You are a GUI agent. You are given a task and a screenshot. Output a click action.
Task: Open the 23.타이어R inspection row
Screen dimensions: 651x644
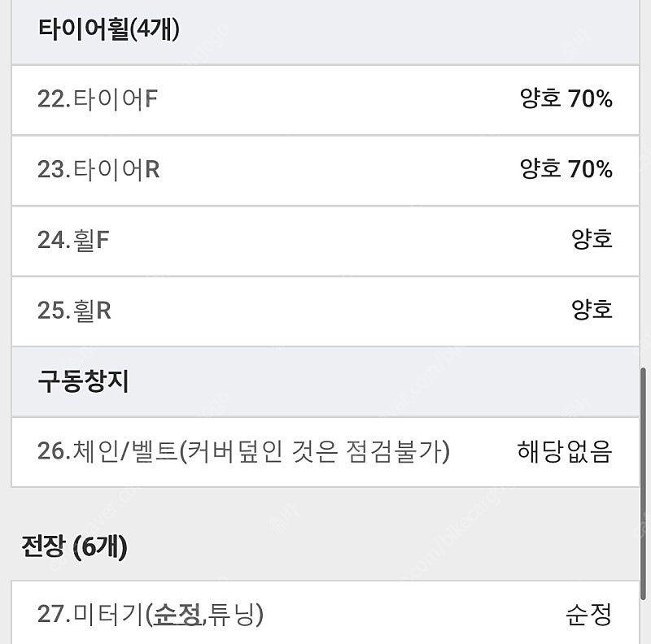click(325, 171)
